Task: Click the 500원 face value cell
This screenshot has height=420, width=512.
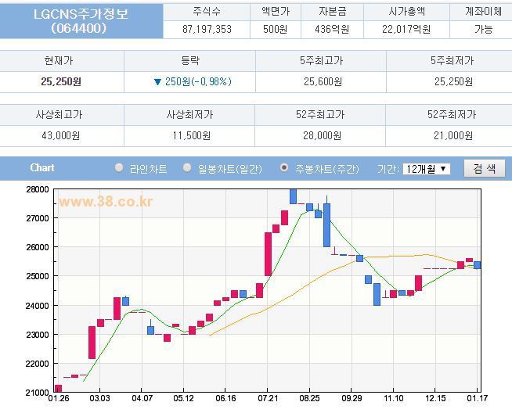Action: 276,30
